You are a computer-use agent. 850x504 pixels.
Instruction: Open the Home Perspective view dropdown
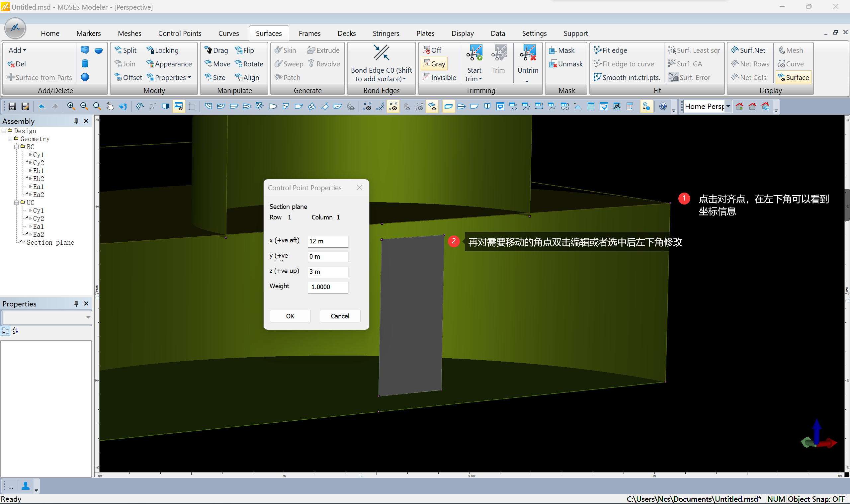click(x=728, y=107)
